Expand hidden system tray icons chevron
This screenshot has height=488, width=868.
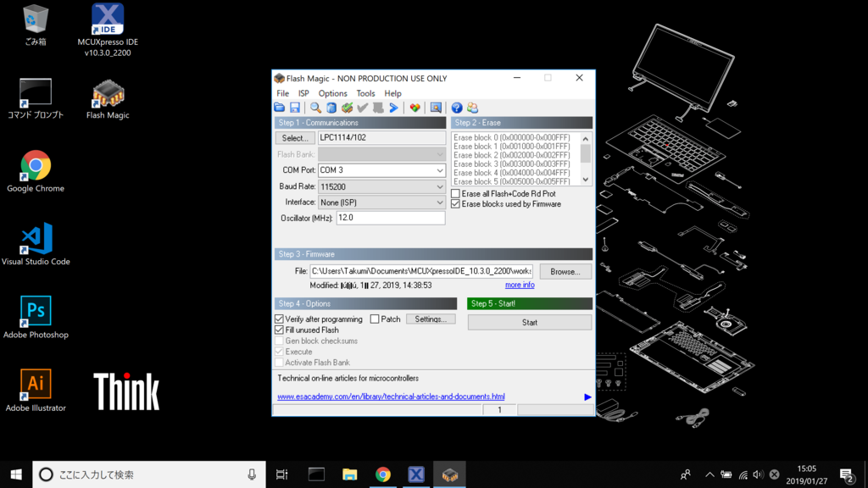pyautogui.click(x=709, y=474)
